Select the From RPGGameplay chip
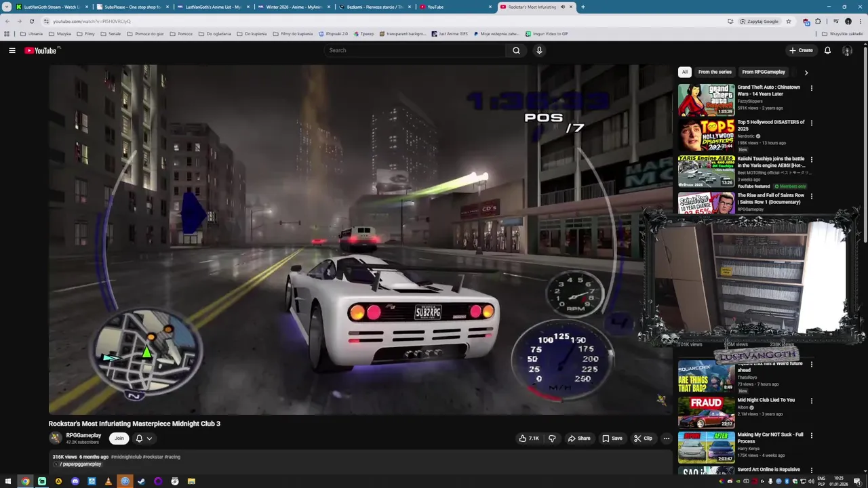The width and height of the screenshot is (868, 488). coord(764,72)
